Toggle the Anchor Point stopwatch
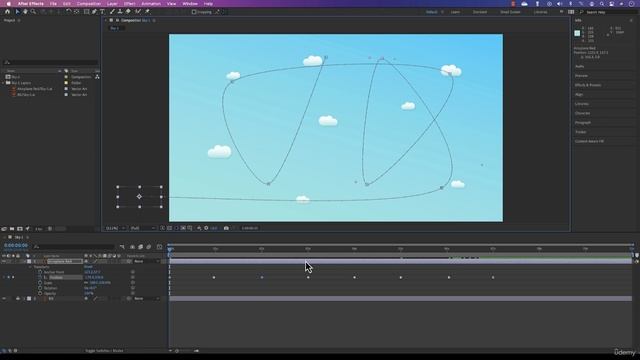Screen dimensions: 640x360 [x=40, y=272]
